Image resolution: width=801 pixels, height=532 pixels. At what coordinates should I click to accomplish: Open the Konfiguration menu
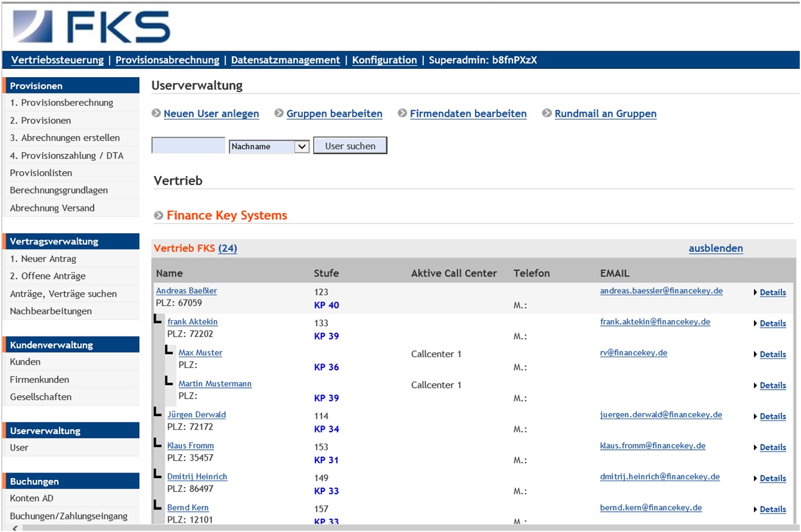click(x=384, y=60)
